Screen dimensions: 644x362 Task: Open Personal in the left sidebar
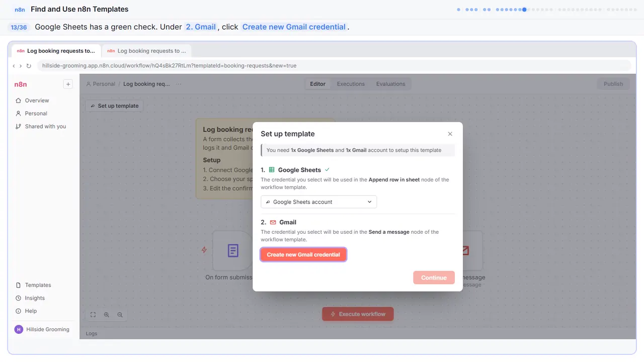[36, 114]
